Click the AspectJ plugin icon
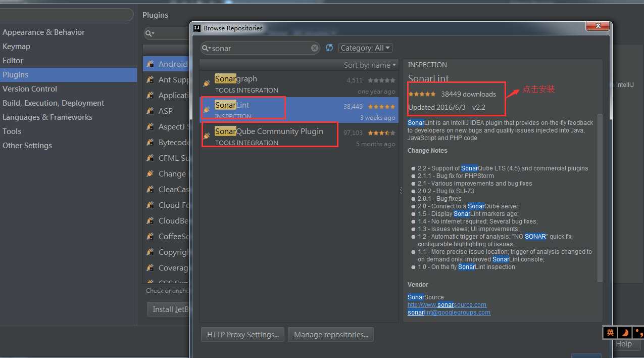Viewport: 644px width, 358px height. pyautogui.click(x=150, y=126)
